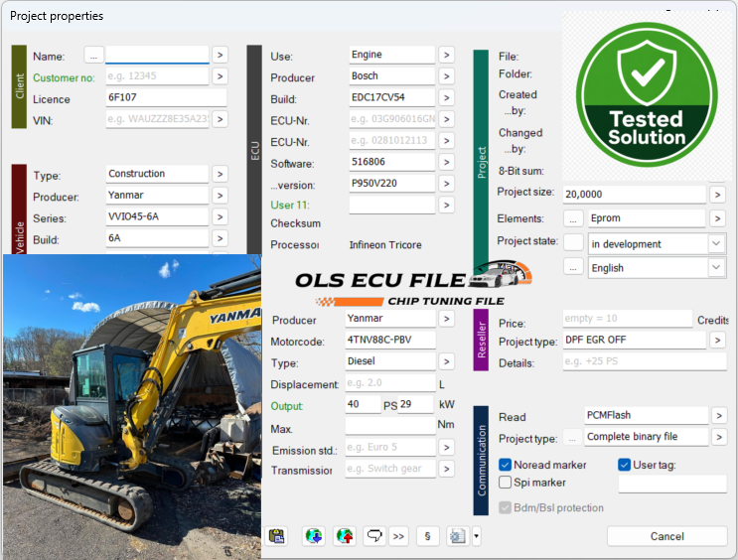Open the speech bubble comment icon
Screen dimensions: 738x560
click(374, 536)
